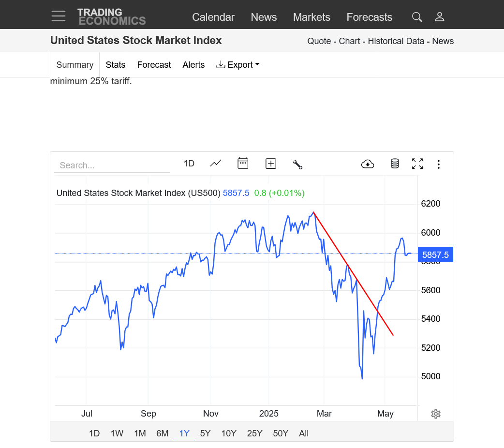The height and width of the screenshot is (448, 504).
Task: Open the hamburger navigation menu
Action: click(x=59, y=16)
